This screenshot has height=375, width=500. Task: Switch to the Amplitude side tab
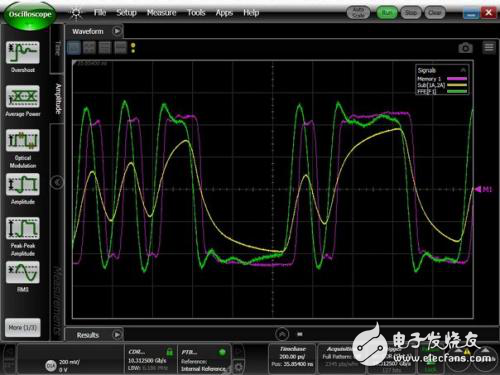[58, 99]
